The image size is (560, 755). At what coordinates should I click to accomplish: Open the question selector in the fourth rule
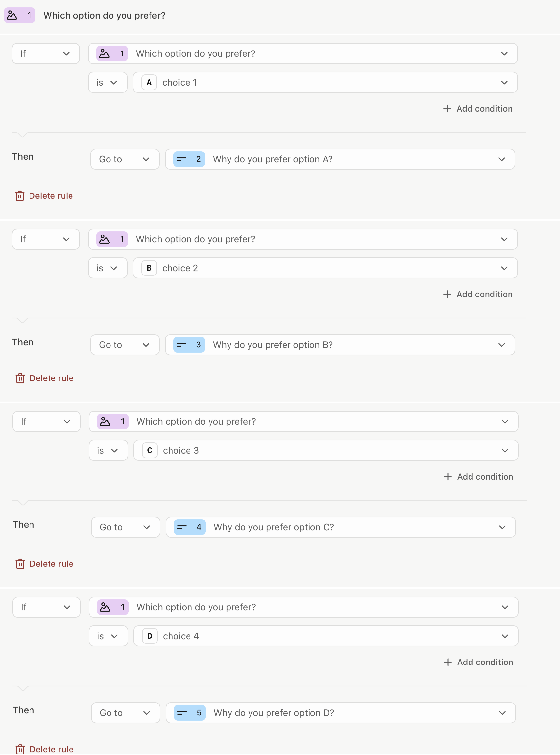[303, 607]
